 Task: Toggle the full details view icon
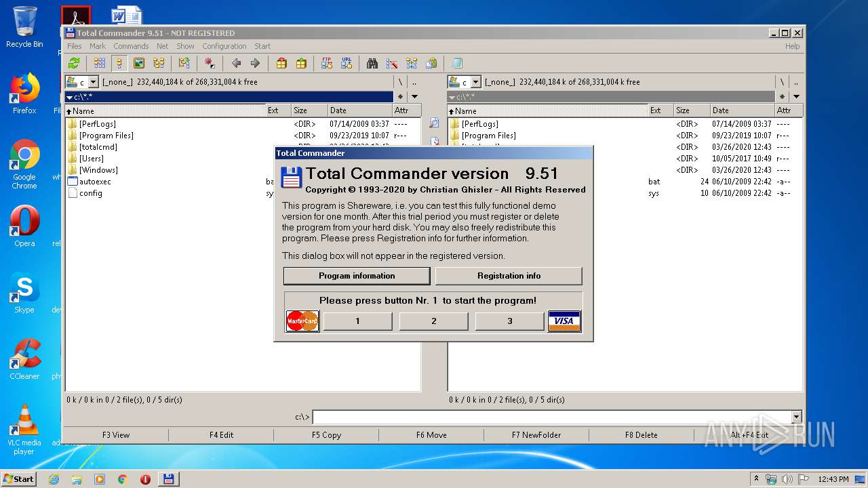(119, 63)
